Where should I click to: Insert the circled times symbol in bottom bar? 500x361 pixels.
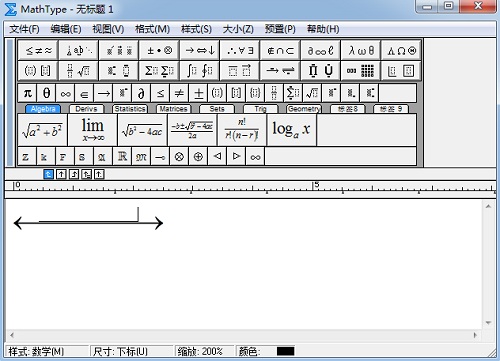tap(179, 156)
